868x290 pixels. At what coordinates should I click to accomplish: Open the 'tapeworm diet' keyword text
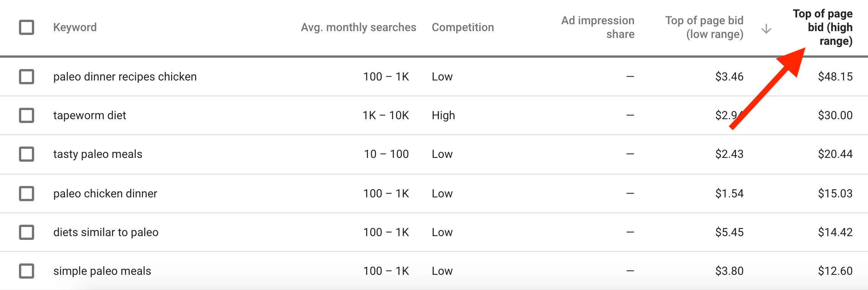pos(90,115)
